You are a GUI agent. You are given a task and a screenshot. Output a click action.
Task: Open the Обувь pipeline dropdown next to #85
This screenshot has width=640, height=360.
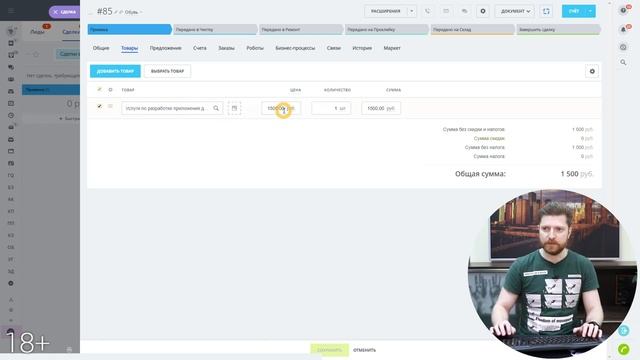pyautogui.click(x=133, y=12)
